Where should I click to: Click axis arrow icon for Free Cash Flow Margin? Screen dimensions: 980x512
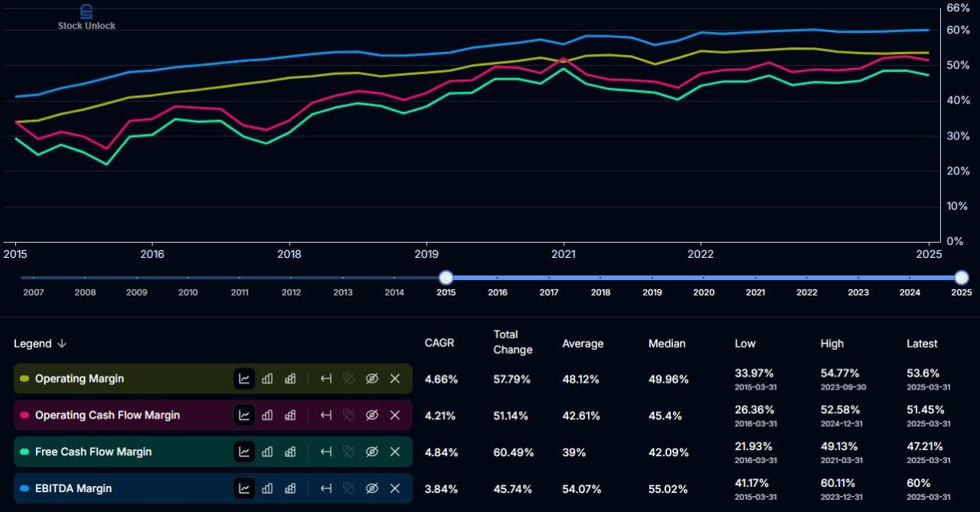tap(326, 452)
